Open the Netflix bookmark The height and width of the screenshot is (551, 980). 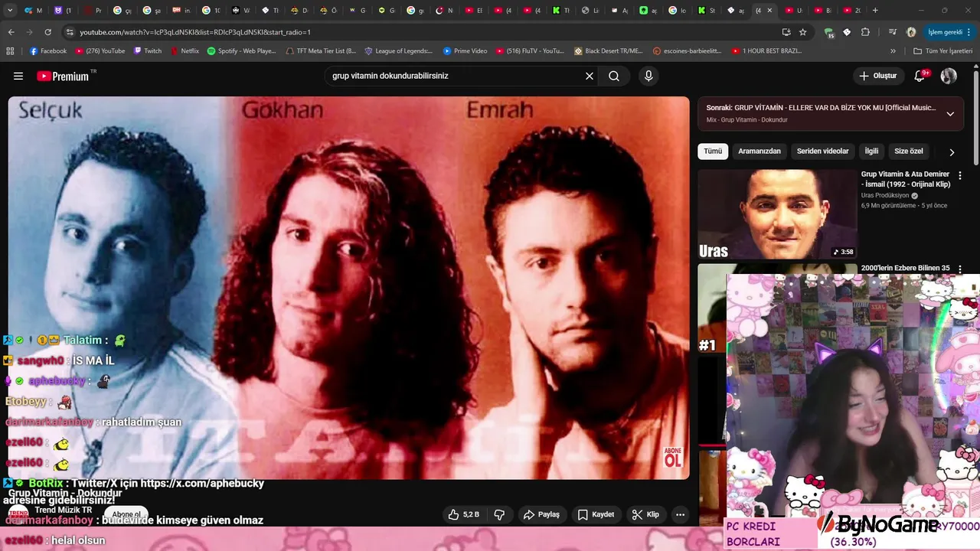(x=185, y=51)
